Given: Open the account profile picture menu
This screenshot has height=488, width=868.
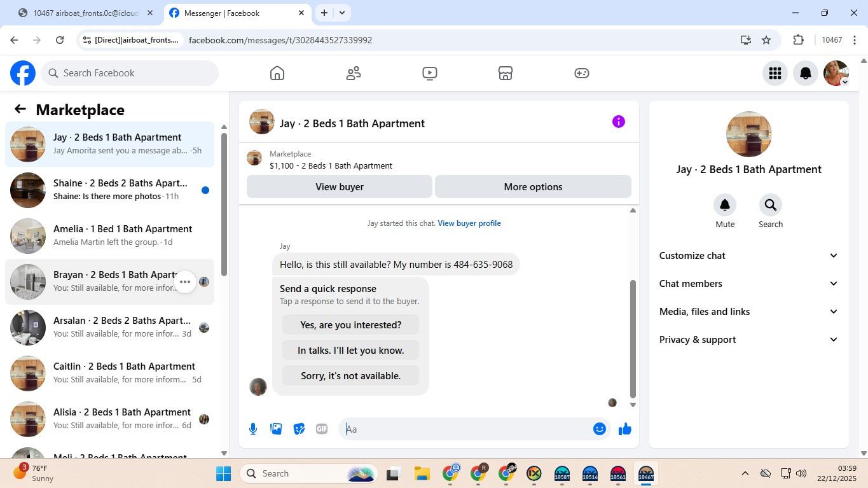Looking at the screenshot, I should pos(836,73).
